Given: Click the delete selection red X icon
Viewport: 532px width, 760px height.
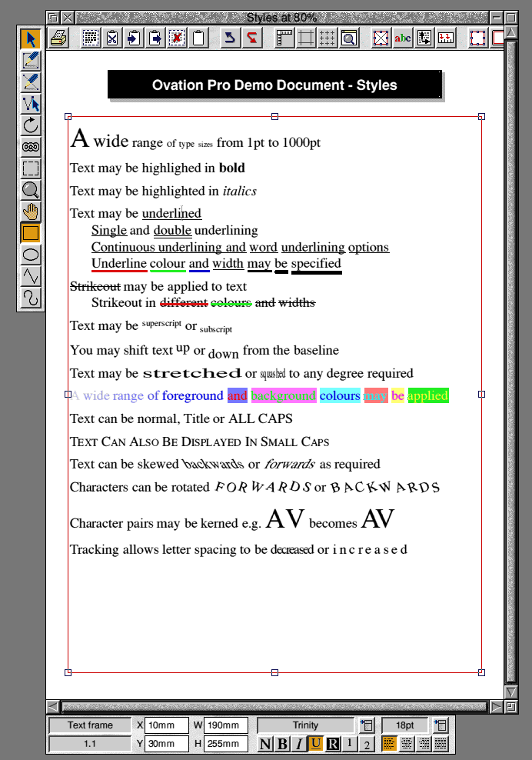Looking at the screenshot, I should [x=177, y=38].
